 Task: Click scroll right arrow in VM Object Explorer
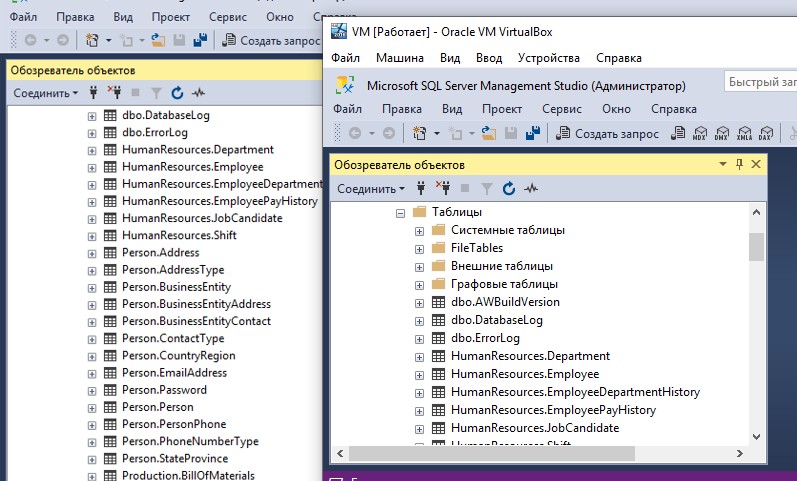(x=740, y=453)
